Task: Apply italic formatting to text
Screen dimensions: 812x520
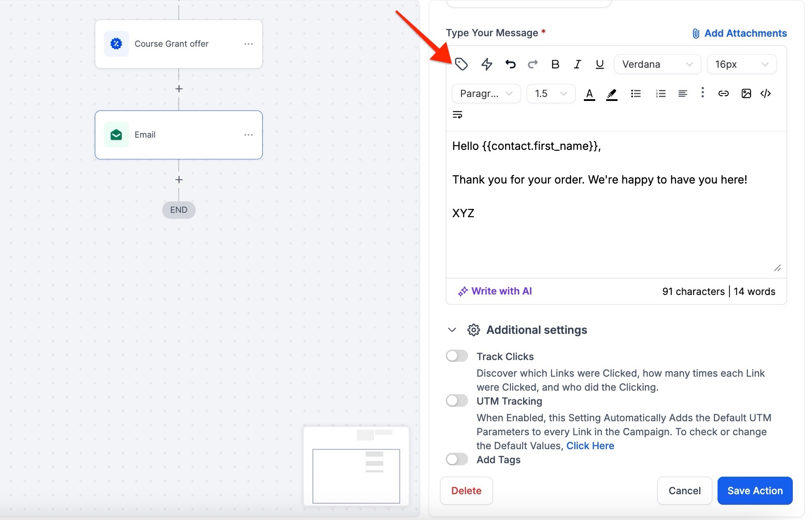Action: (577, 64)
